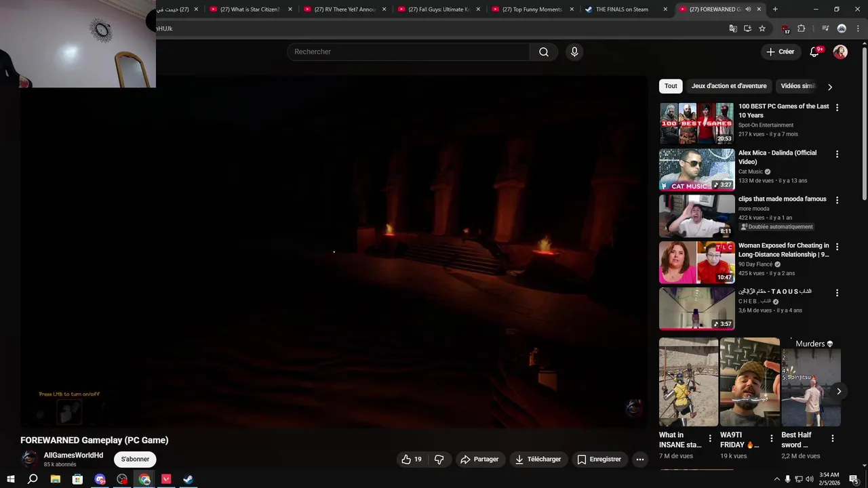This screenshot has width=868, height=488.
Task: Open Chrome three-dot menu
Action: click(857, 28)
